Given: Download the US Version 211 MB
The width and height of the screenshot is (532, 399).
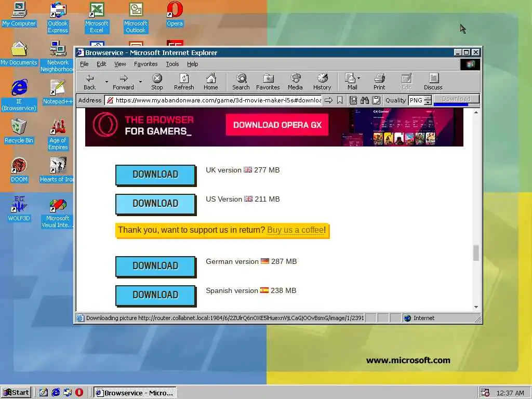Looking at the screenshot, I should tap(155, 204).
